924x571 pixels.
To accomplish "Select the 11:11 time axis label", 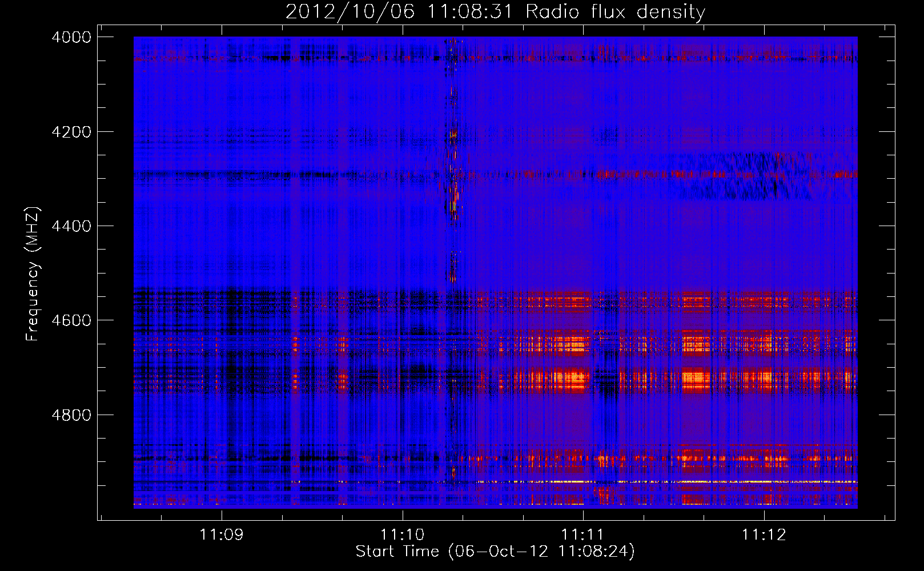I will tap(583, 535).
